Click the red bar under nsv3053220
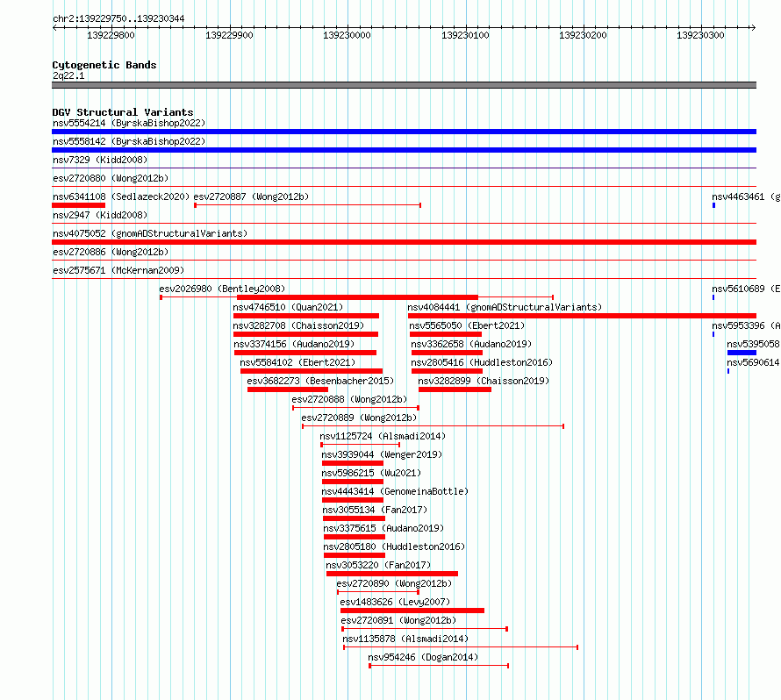This screenshot has width=781, height=700. point(392,574)
